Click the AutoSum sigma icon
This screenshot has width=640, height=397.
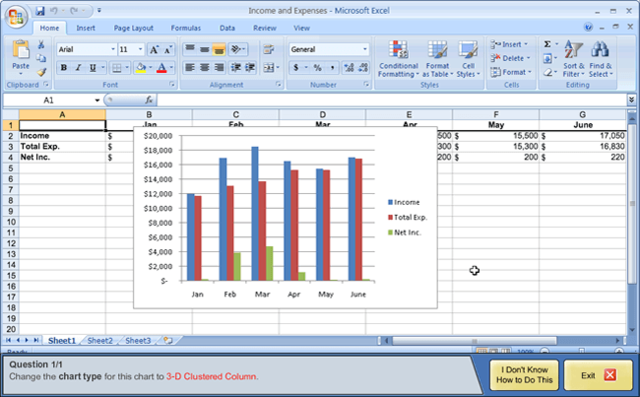click(548, 44)
